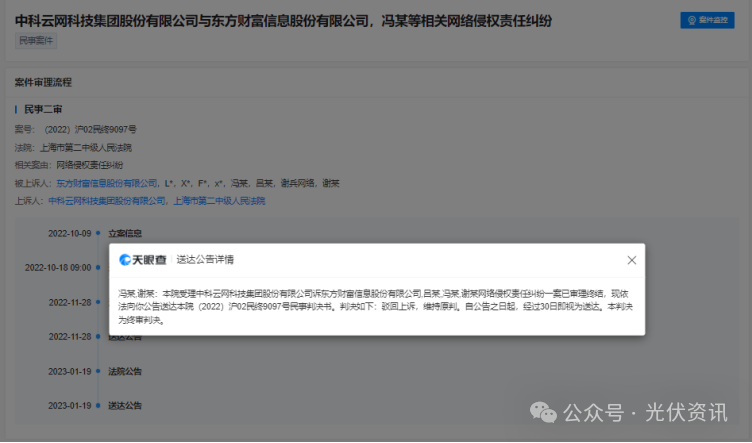Click the 民事二审 section heading
The width and height of the screenshot is (752, 443).
coord(43,109)
